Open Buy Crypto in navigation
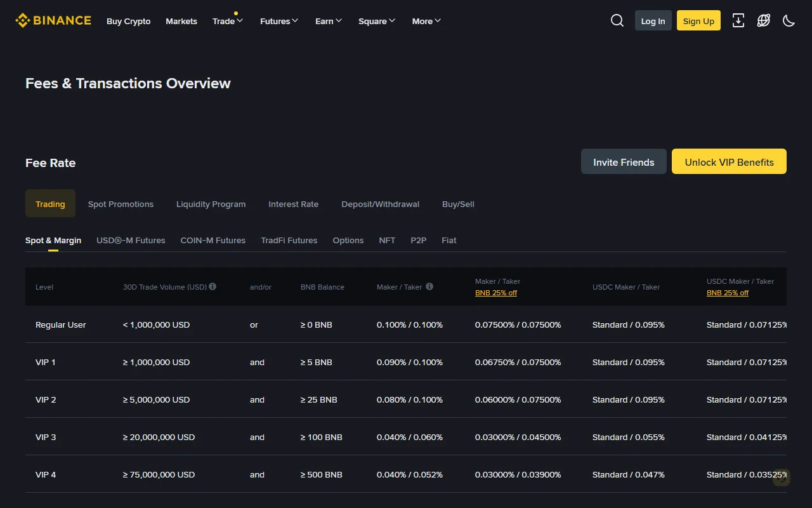 point(129,21)
